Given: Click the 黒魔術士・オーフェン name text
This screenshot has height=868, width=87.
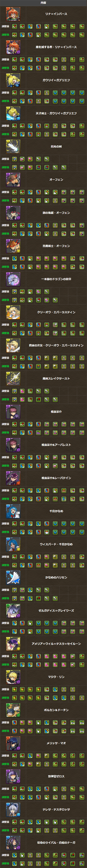Looking at the screenshot, I should point(56,246).
